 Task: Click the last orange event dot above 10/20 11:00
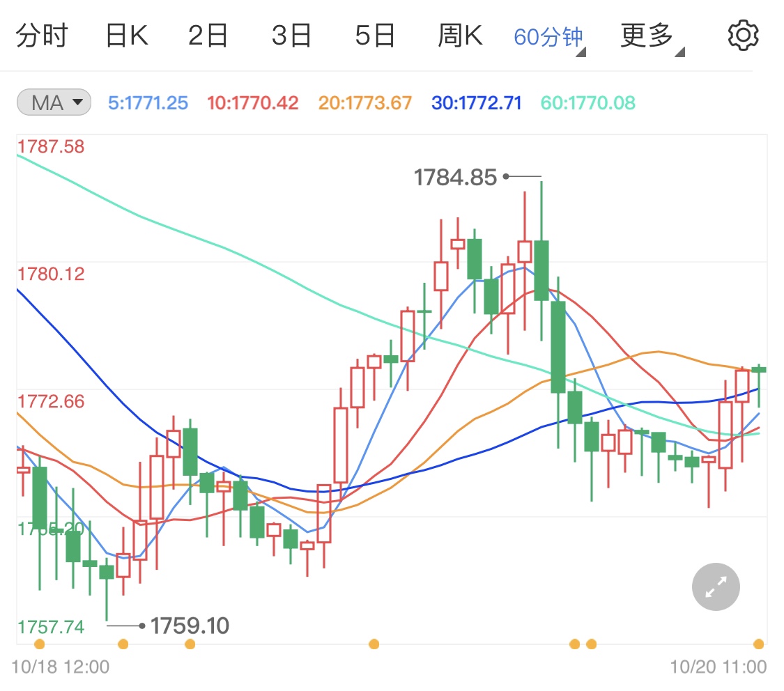pos(758,644)
